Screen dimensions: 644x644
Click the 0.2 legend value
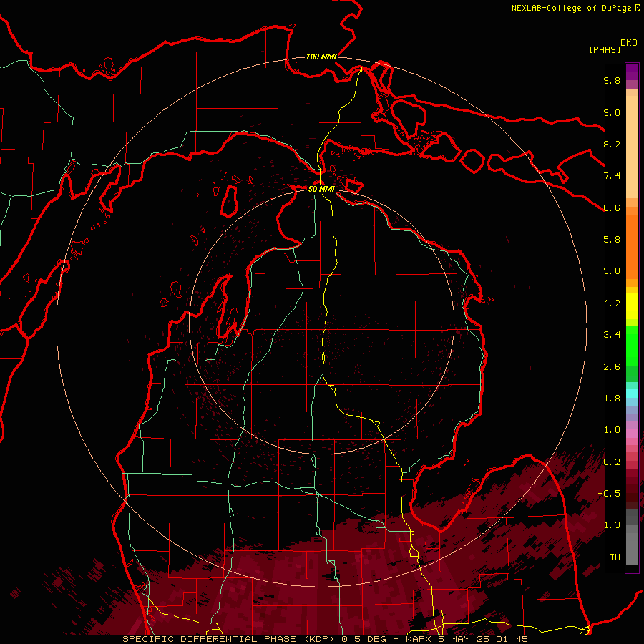(612, 462)
